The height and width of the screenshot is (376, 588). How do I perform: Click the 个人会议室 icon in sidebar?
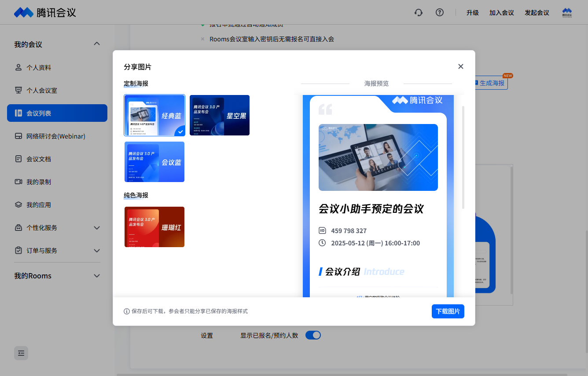tap(18, 90)
